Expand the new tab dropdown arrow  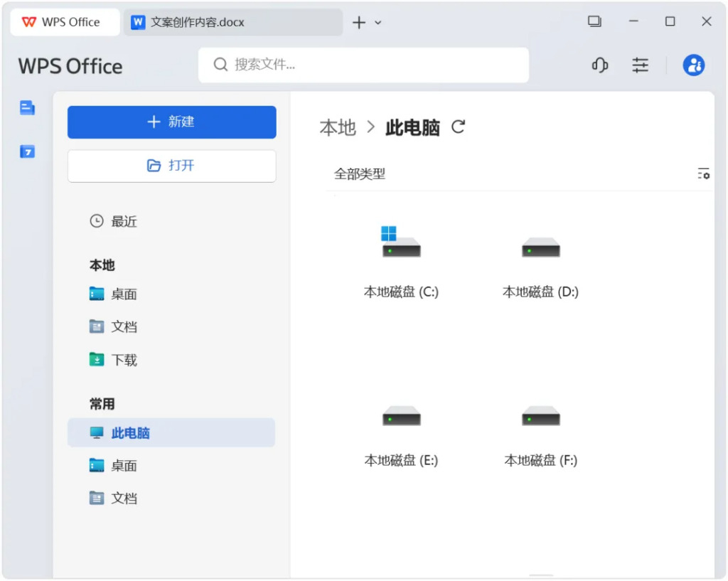tap(378, 23)
